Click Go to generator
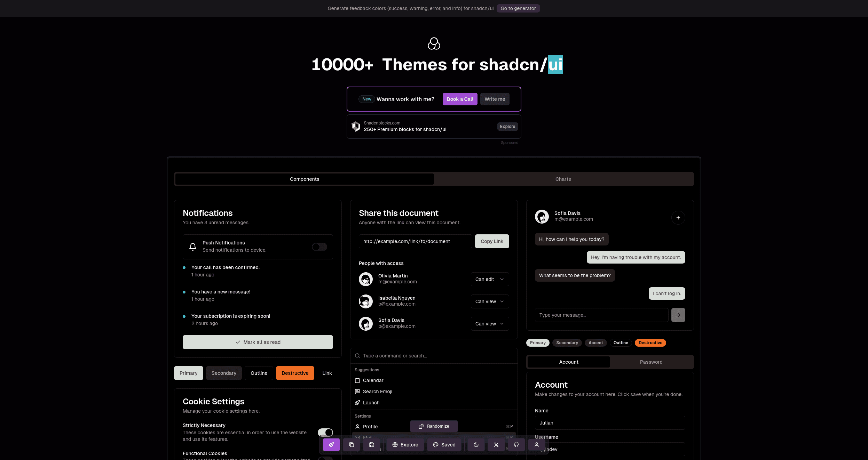868x460 pixels. coord(518,8)
